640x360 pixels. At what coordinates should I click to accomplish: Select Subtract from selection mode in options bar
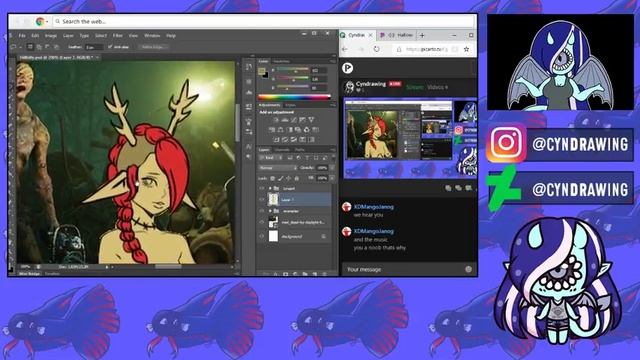click(47, 47)
